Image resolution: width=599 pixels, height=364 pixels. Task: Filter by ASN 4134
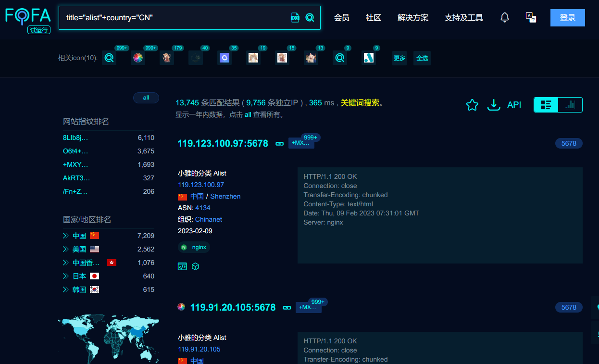point(202,208)
